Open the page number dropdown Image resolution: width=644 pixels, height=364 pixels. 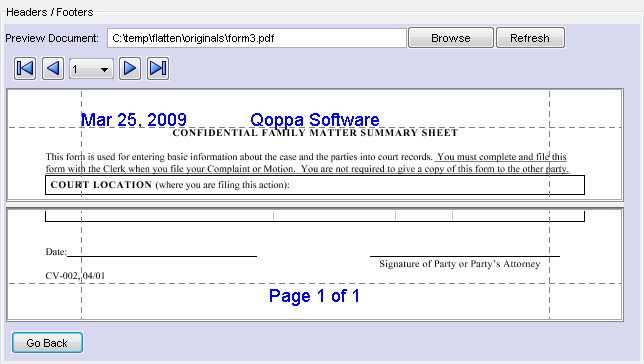tap(91, 69)
